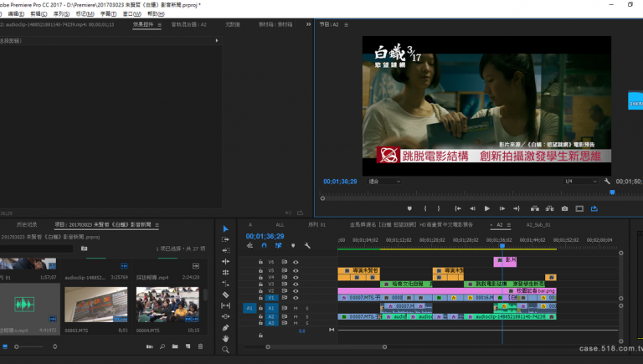This screenshot has height=364, width=643.
Task: Toggle visibility of track V3
Action: coord(296,284)
